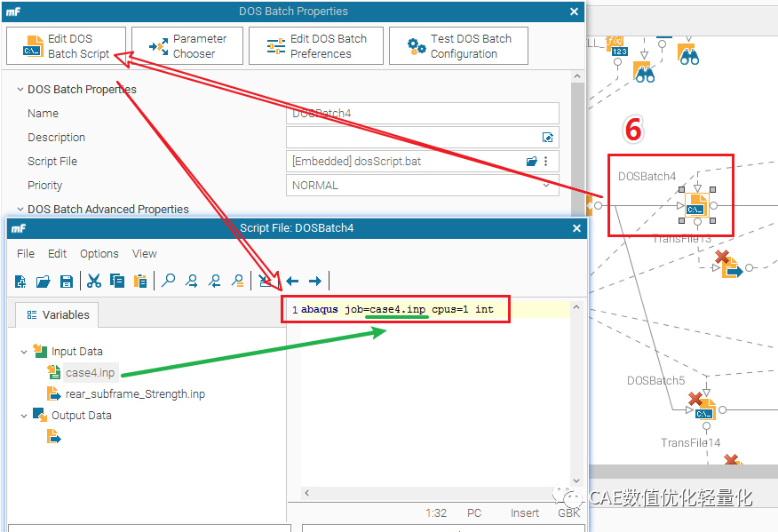Find previous occurrence in script
The height and width of the screenshot is (532, 778).
pos(214,281)
